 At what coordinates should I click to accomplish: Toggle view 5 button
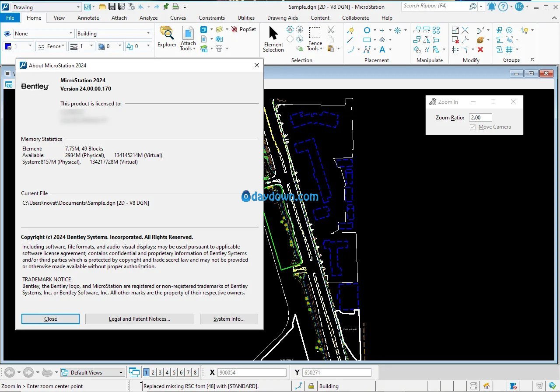pyautogui.click(x=174, y=372)
